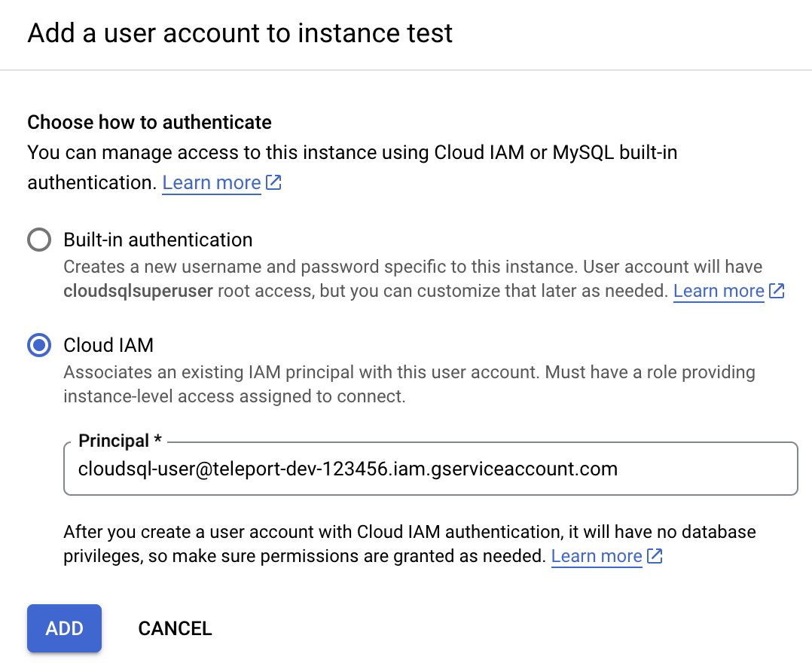This screenshot has width=812, height=666.
Task: Click the dialog title Add a user account
Action: (x=240, y=33)
